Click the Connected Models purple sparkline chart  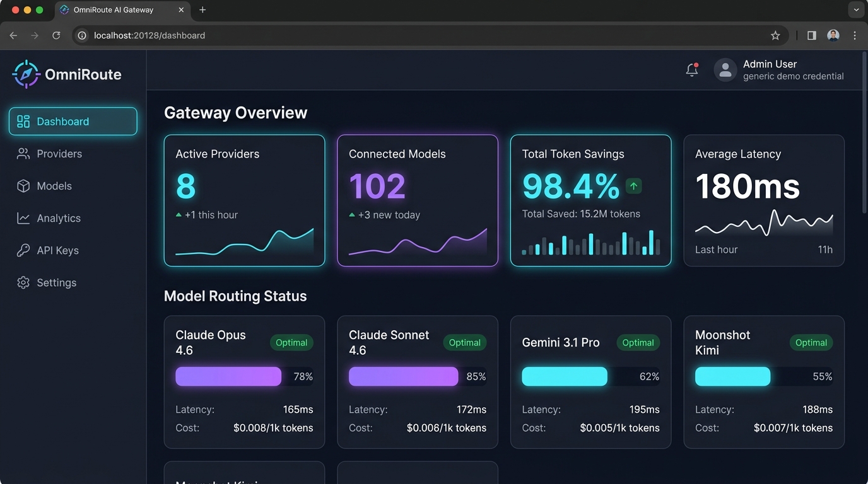[x=418, y=242]
